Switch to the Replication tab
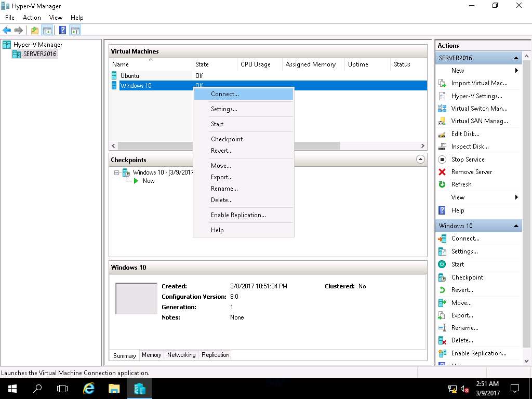The height and width of the screenshot is (399, 532). [x=216, y=355]
